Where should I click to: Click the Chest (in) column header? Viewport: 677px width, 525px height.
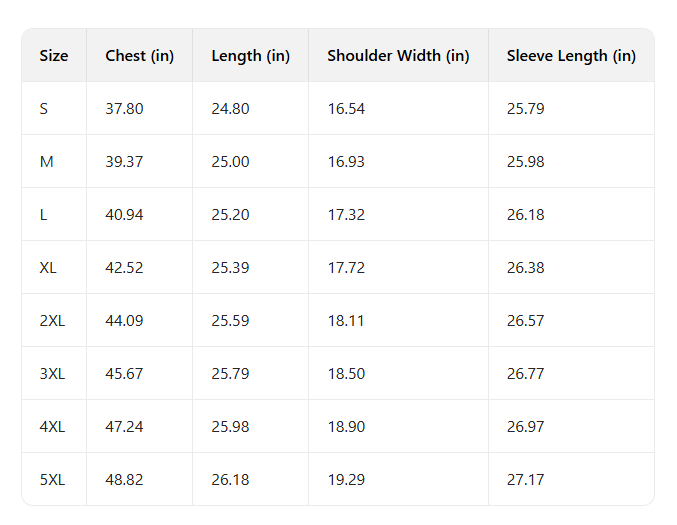(139, 56)
